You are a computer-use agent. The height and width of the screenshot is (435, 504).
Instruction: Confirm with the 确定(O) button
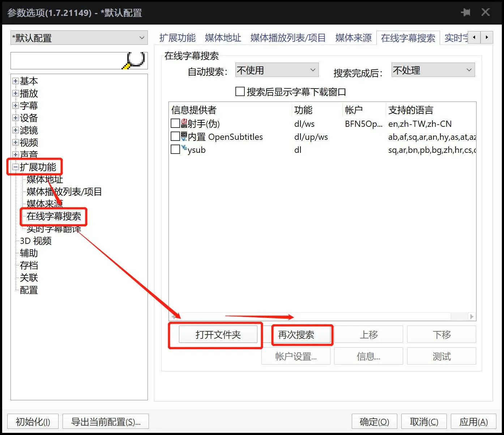374,422
